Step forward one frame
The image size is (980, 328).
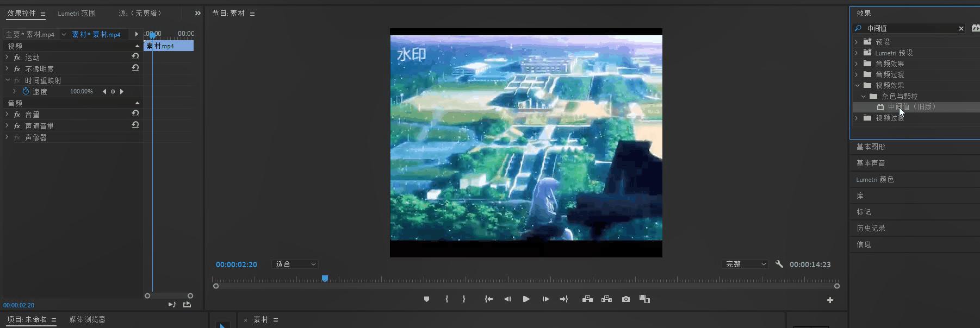[545, 299]
